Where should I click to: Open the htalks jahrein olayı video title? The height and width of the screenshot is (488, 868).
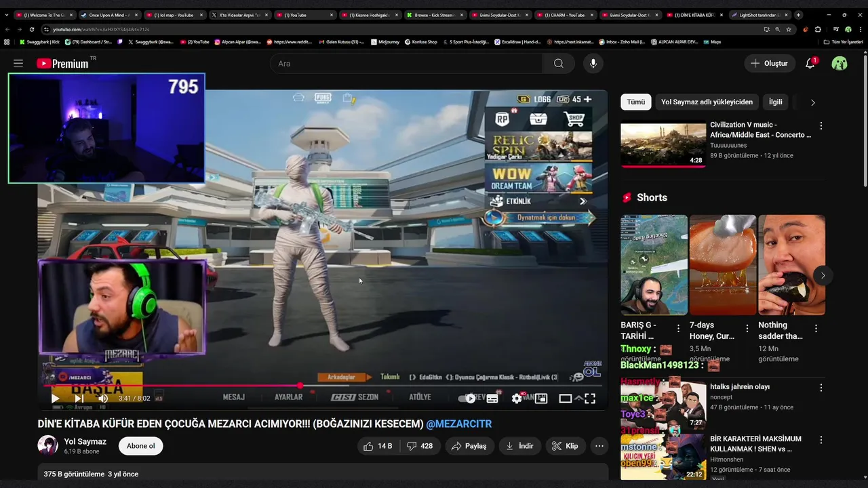[x=740, y=387]
